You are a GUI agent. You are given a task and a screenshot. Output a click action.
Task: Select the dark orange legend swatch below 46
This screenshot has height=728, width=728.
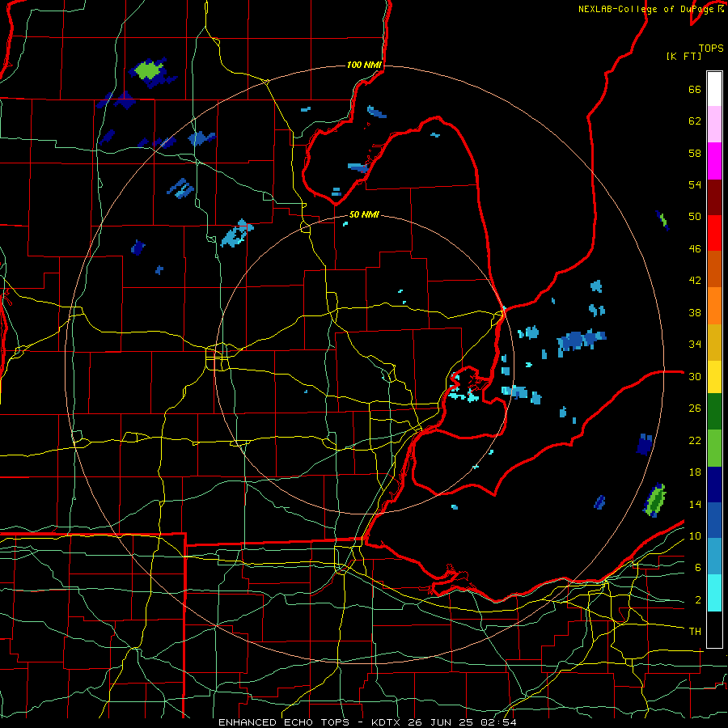[x=714, y=269]
